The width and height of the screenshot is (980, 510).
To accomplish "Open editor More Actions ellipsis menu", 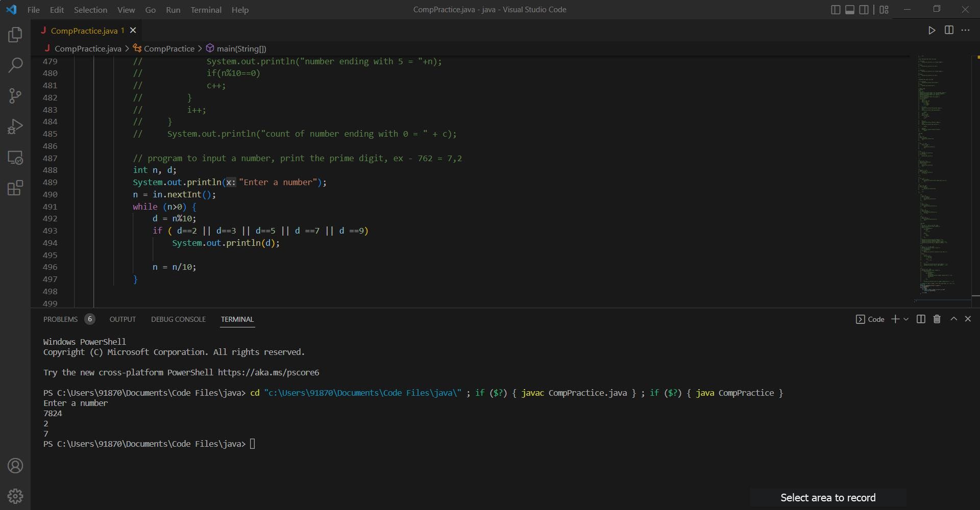I will coord(965,30).
